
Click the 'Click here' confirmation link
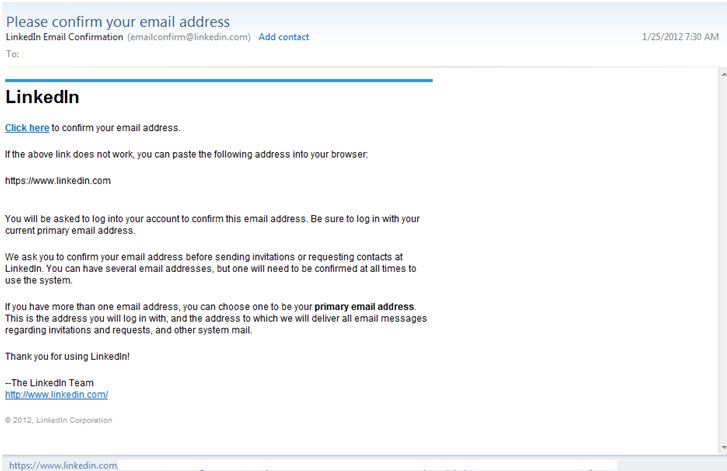pyautogui.click(x=27, y=128)
